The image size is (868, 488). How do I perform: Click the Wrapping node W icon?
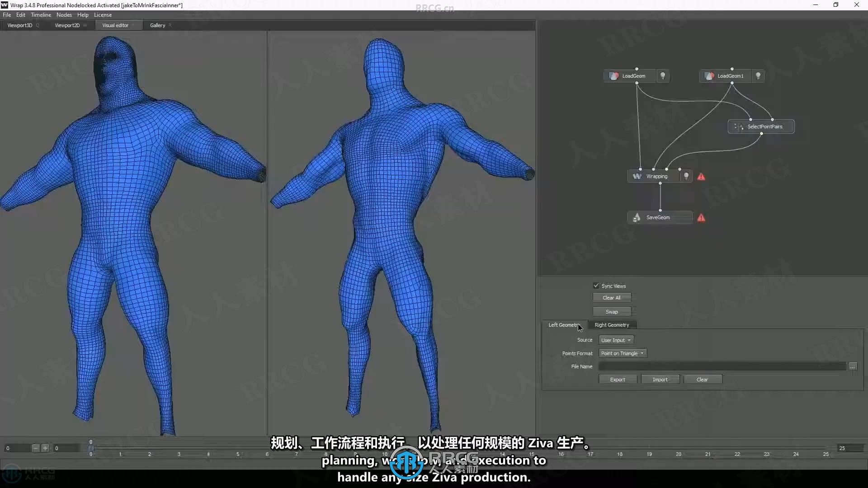tap(637, 176)
